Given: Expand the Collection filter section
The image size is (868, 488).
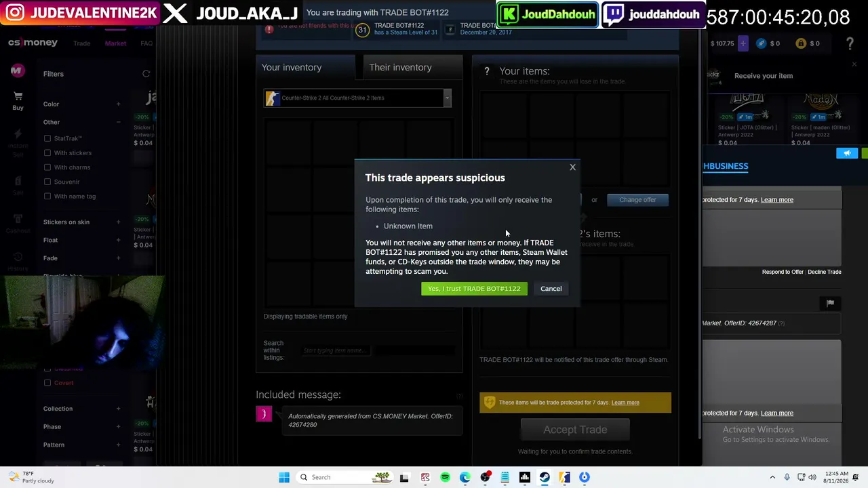Looking at the screenshot, I should click(x=118, y=409).
